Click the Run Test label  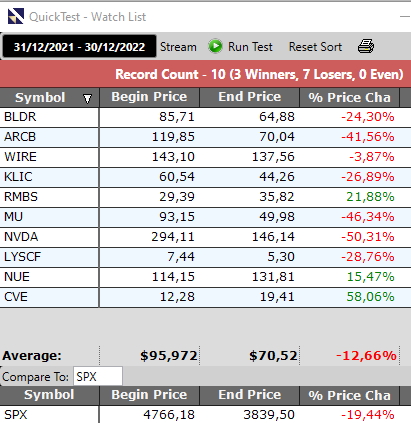(x=250, y=47)
